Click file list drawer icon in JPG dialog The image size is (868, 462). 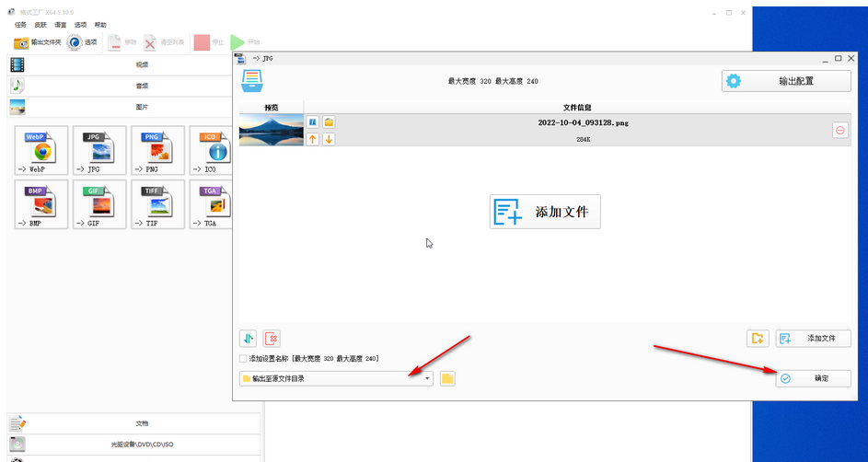click(x=252, y=81)
